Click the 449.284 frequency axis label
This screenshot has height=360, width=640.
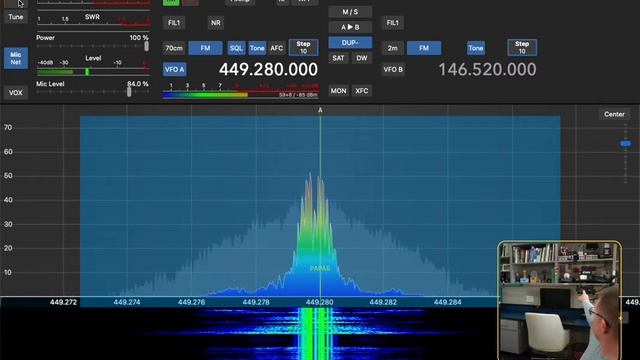(448, 302)
